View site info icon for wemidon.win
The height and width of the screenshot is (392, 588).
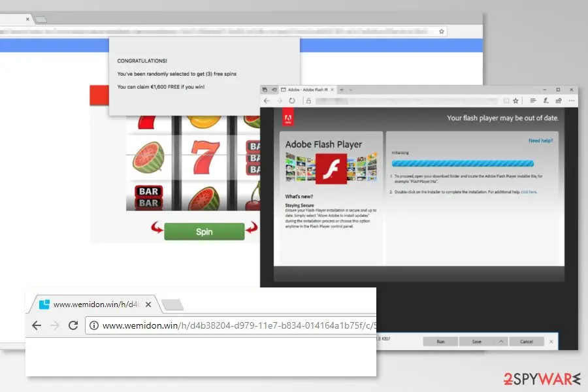[x=94, y=325]
